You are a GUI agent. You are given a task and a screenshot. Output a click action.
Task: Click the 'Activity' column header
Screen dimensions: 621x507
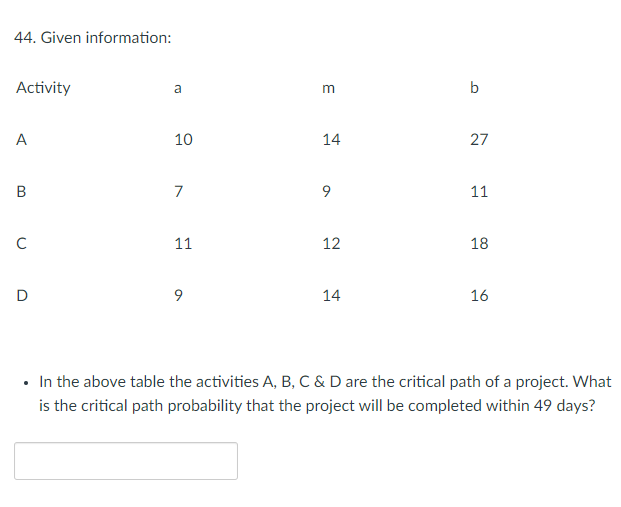[x=43, y=88]
